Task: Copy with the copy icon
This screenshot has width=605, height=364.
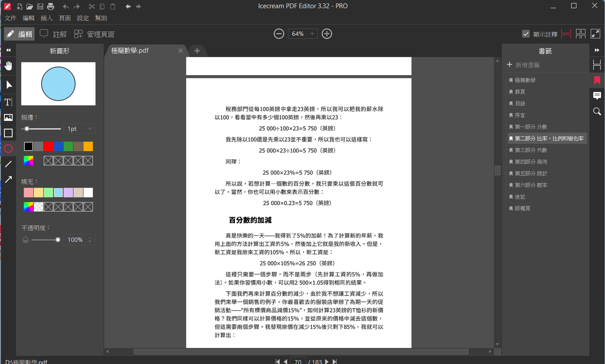Action: (102, 7)
